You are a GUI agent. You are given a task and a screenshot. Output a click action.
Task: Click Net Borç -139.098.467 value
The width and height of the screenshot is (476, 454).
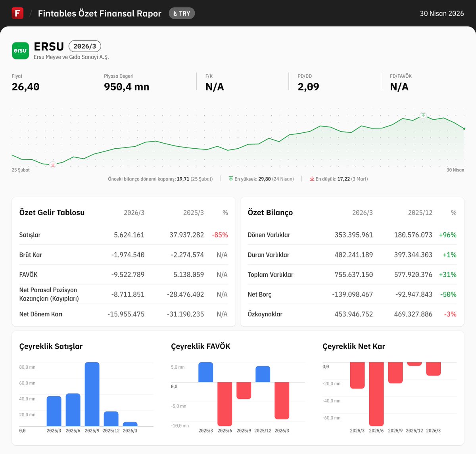[x=352, y=294]
